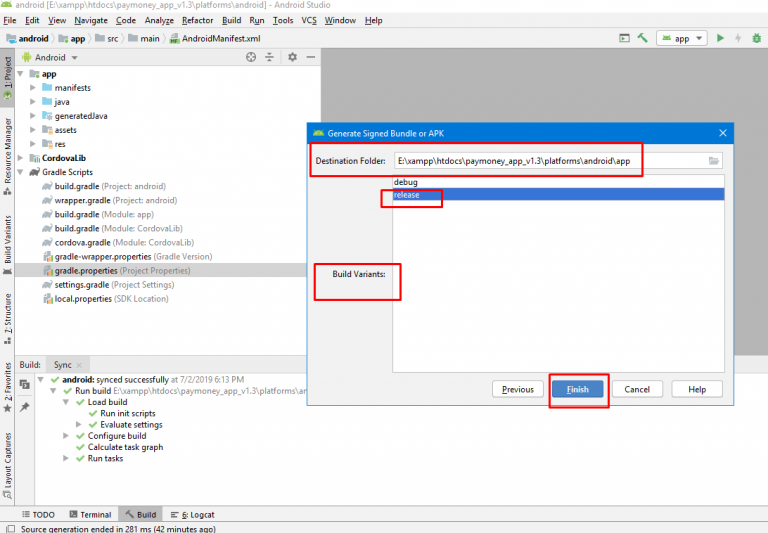Image resolution: width=768 pixels, height=533 pixels.
Task: Switch to the Terminal tool tab
Action: tap(90, 514)
